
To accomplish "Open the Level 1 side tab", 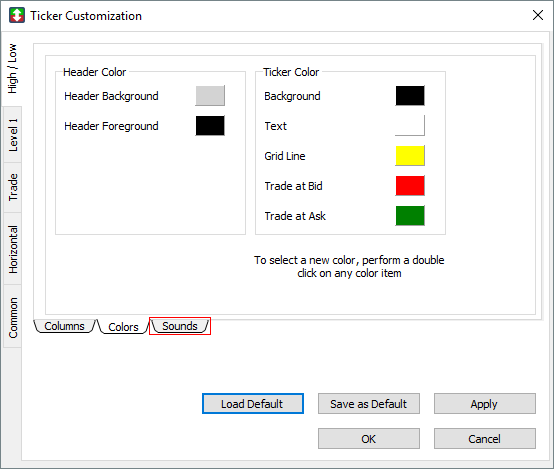I will [12, 135].
